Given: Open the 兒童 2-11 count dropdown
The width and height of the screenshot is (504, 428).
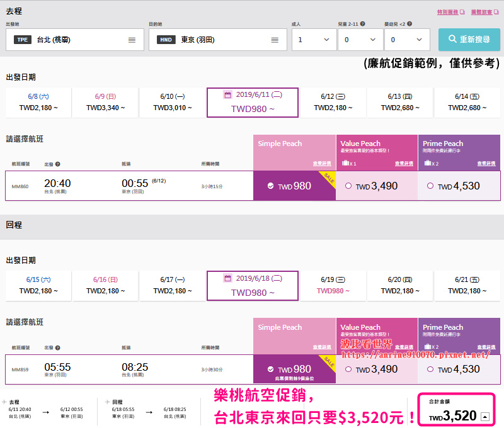Looking at the screenshot, I should coord(360,40).
